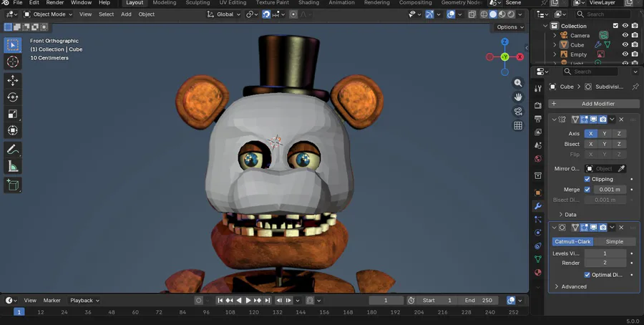Image resolution: width=644 pixels, height=325 pixels.
Task: Pick the Add Cube tool
Action: coord(13,185)
